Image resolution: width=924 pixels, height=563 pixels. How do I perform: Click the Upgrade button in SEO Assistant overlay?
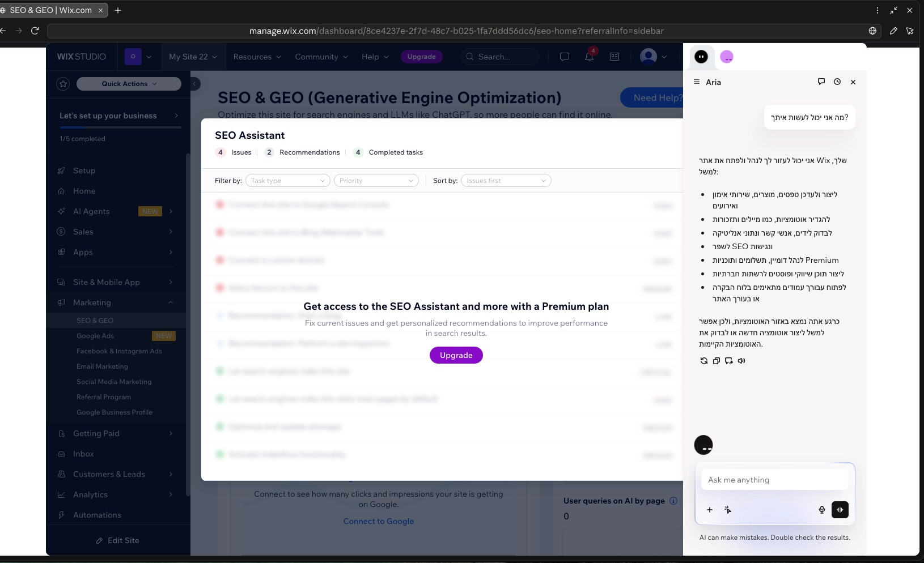456,355
